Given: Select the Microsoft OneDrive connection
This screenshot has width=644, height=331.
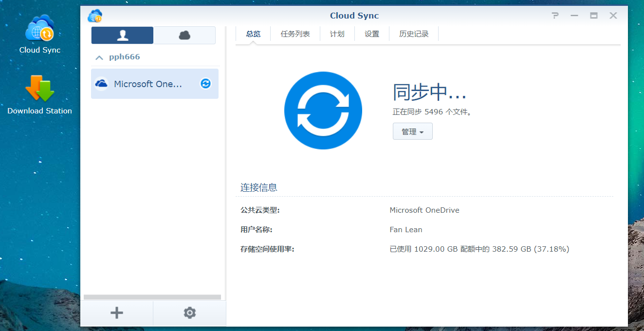Looking at the screenshot, I should pyautogui.click(x=155, y=84).
